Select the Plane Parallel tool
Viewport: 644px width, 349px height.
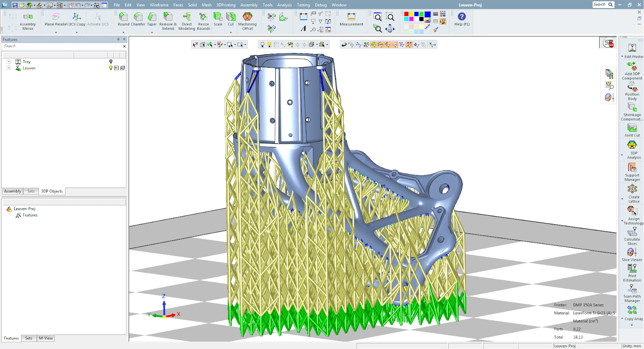tap(56, 20)
